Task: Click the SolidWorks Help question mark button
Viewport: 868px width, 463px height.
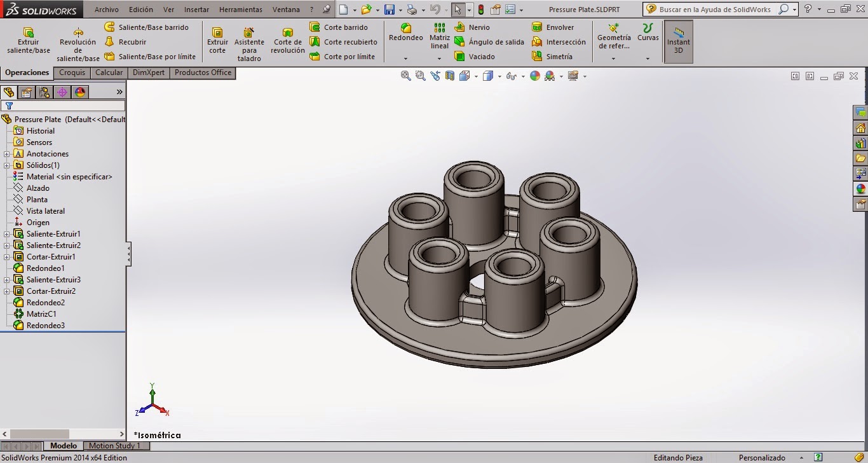Action: (x=808, y=9)
